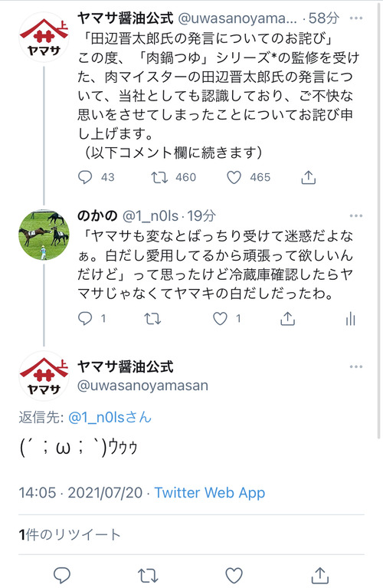This screenshot has width=383, height=588.
Task: Open the Twitter Web App source link
Action: tap(209, 492)
